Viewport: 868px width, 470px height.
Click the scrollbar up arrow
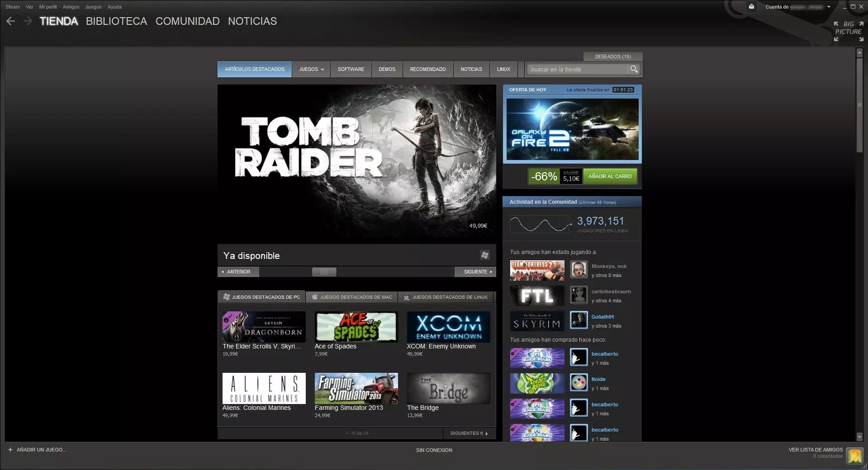click(859, 53)
